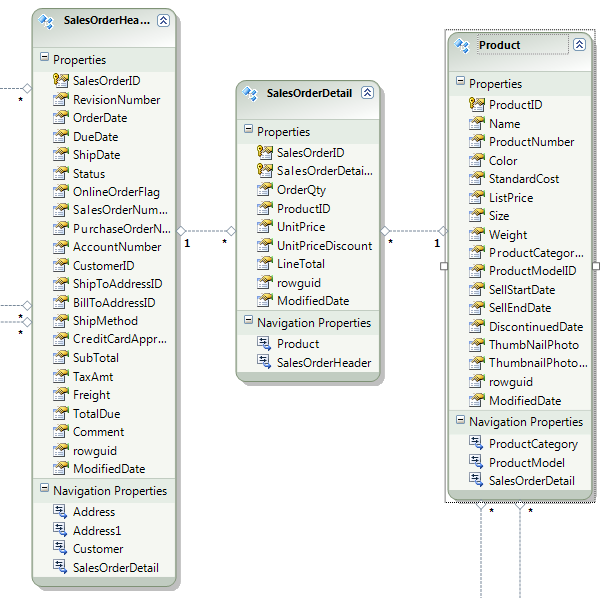Select rowguid property in SalesOrderDetail entity

pos(299,283)
